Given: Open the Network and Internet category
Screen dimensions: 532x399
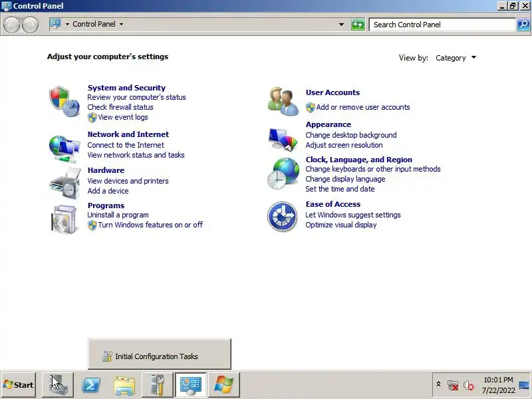Looking at the screenshot, I should pyautogui.click(x=128, y=134).
